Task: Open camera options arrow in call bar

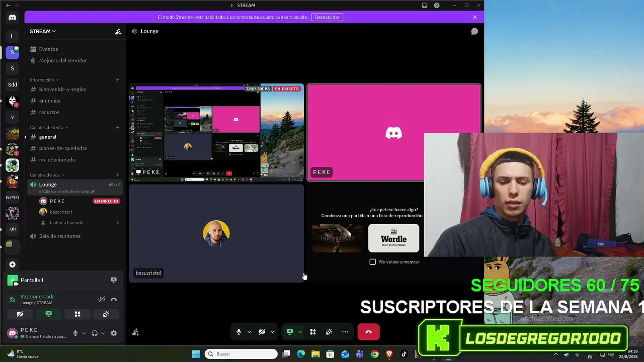Action: (x=272, y=332)
